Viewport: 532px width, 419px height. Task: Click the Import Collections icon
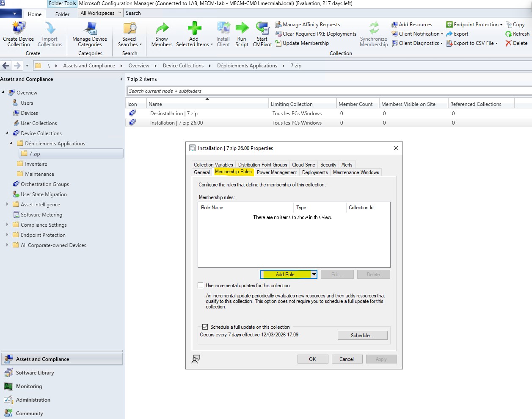click(x=50, y=34)
